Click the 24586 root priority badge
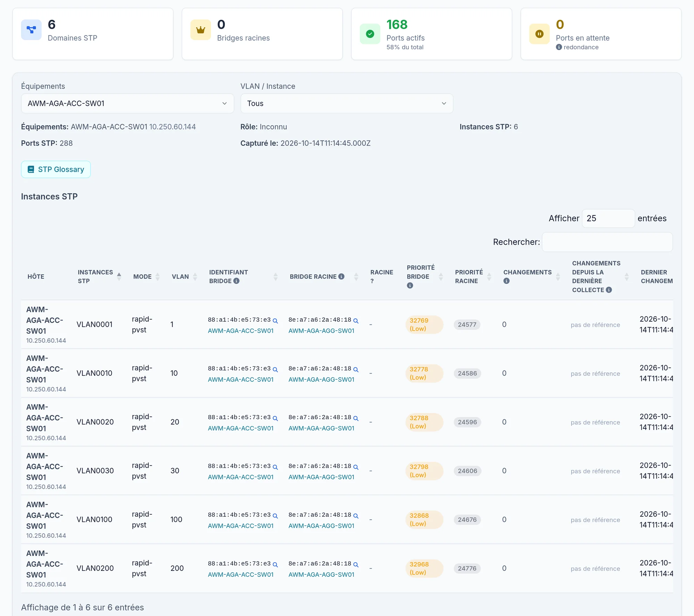 [467, 373]
